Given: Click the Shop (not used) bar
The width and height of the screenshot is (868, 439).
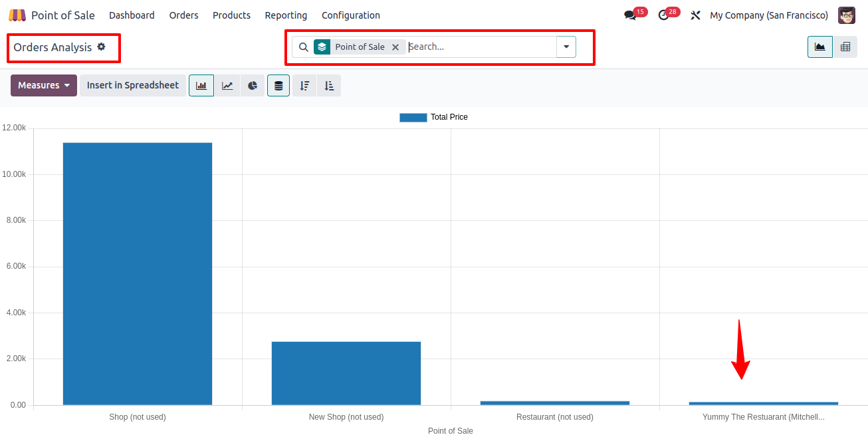Looking at the screenshot, I should (138, 273).
